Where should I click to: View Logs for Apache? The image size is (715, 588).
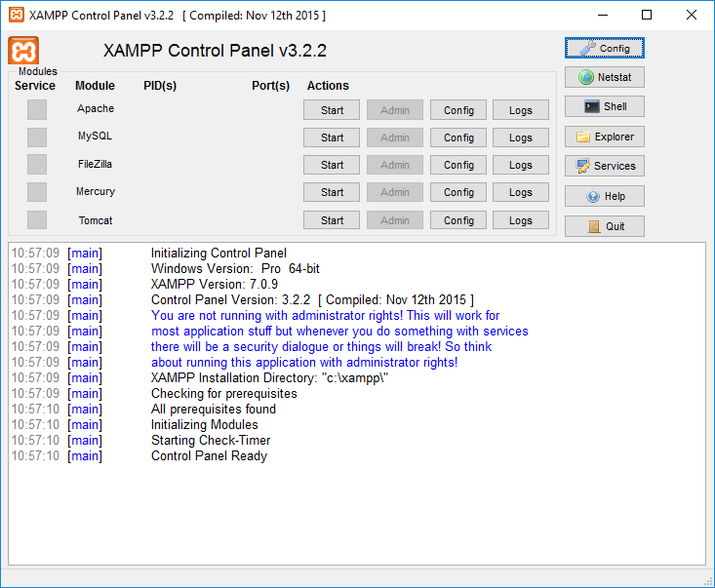521,110
